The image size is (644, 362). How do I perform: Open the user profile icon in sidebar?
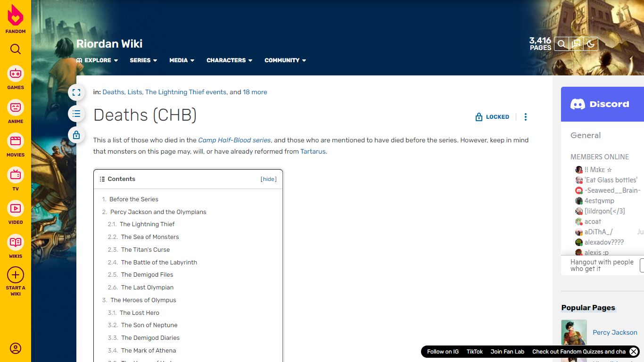pyautogui.click(x=16, y=348)
